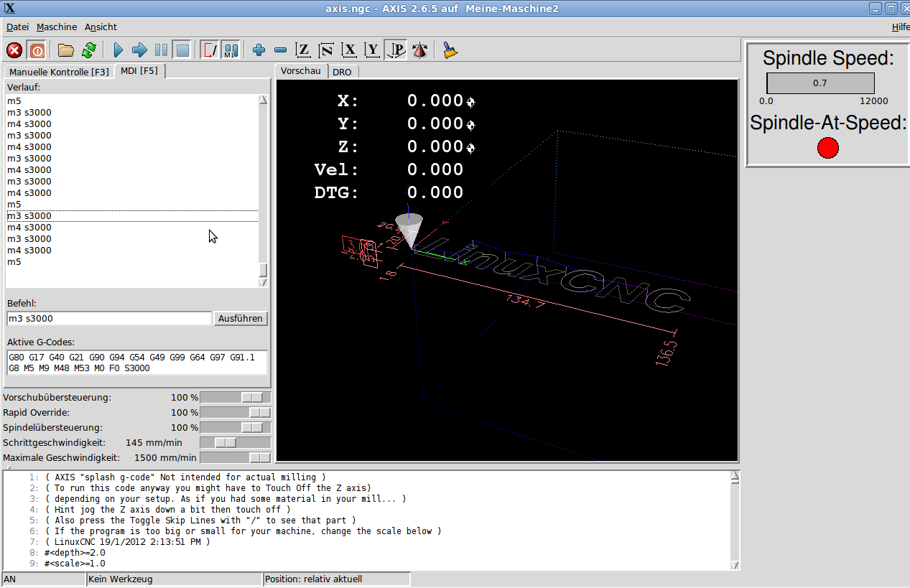The image size is (910, 588).
Task: Click the red Spindle-At-Speed indicator LED
Action: pyautogui.click(x=828, y=148)
